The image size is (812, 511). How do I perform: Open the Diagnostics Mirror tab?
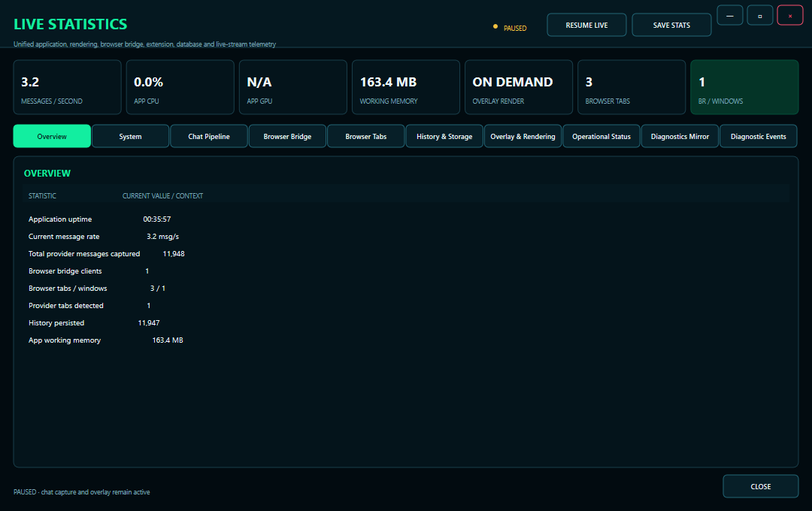[x=680, y=136]
